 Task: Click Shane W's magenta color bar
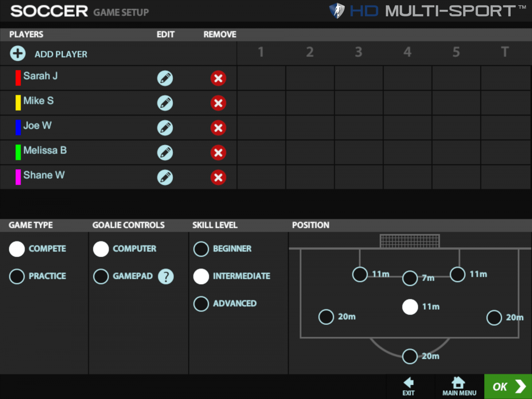(18, 177)
